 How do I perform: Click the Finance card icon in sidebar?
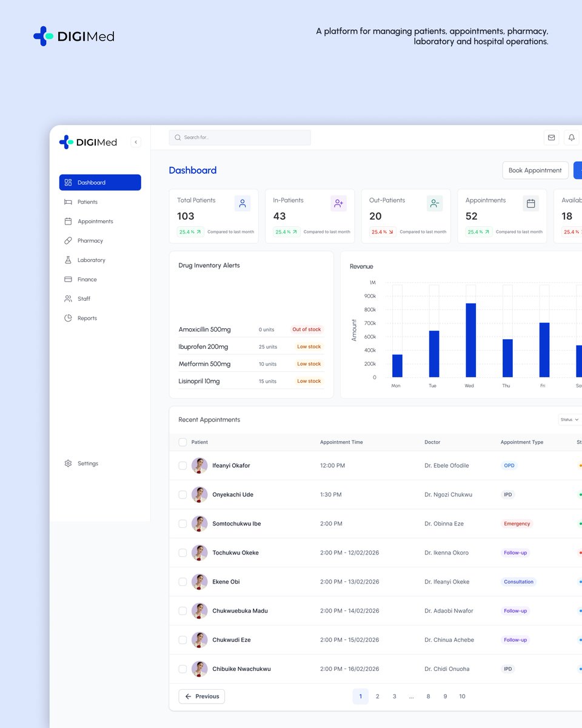point(68,279)
